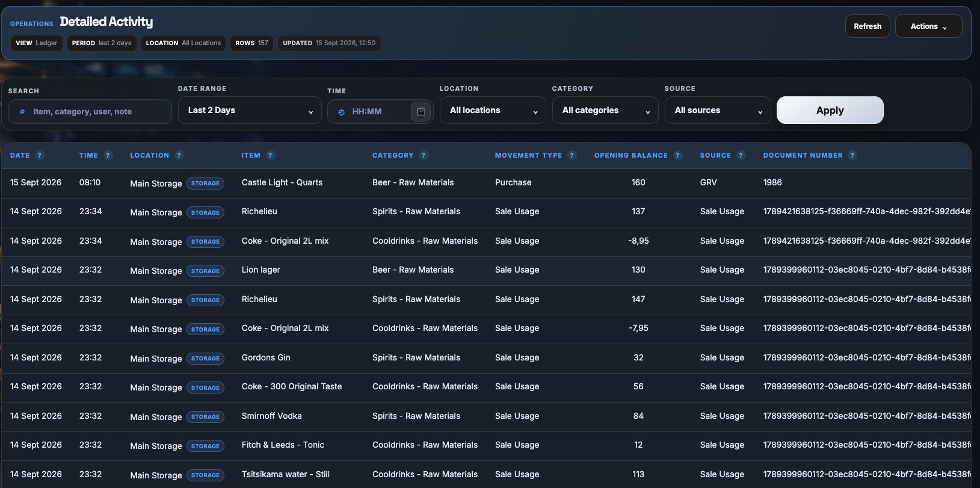Sort by the Document Number column header
This screenshot has height=488, width=980.
click(803, 155)
